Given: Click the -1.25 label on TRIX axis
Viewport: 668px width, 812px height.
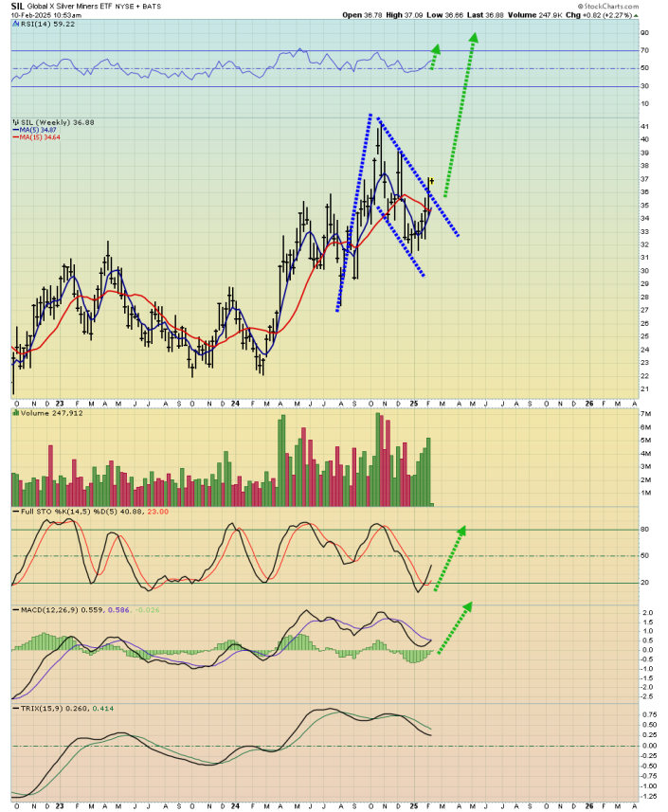Looking at the screenshot, I should pyautogui.click(x=649, y=797).
